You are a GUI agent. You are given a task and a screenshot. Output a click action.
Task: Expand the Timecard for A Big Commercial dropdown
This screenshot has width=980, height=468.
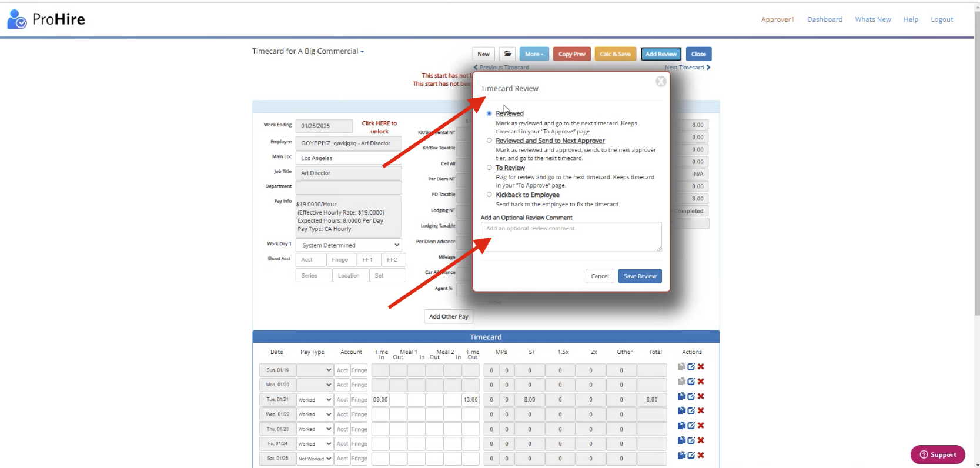click(x=308, y=51)
